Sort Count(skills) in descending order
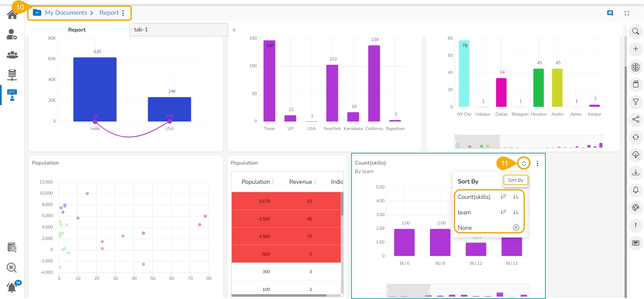The height and width of the screenshot is (299, 644). 503,197
